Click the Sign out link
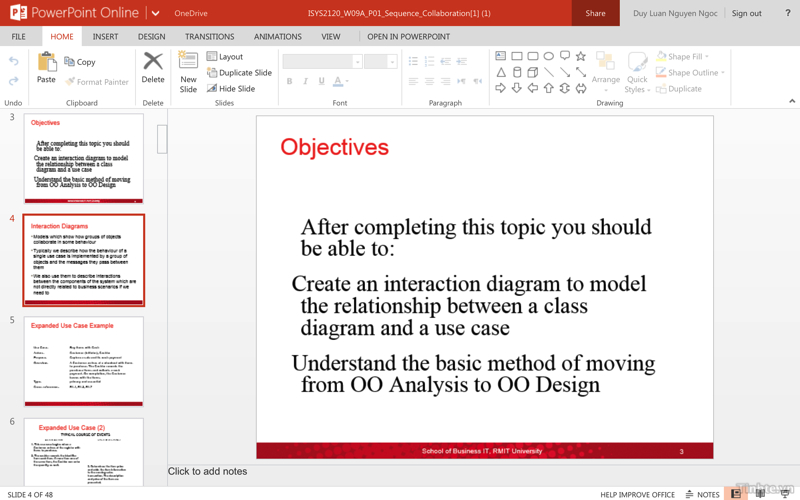This screenshot has height=500, width=800. tap(746, 13)
